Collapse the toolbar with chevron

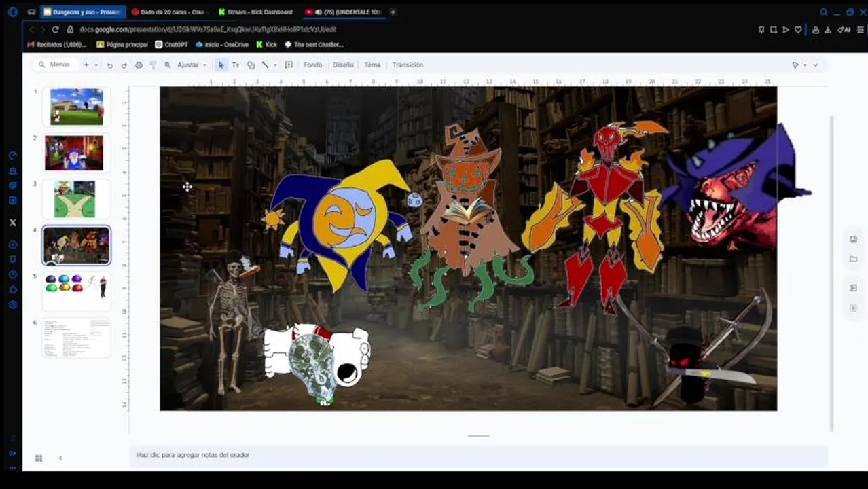(816, 65)
